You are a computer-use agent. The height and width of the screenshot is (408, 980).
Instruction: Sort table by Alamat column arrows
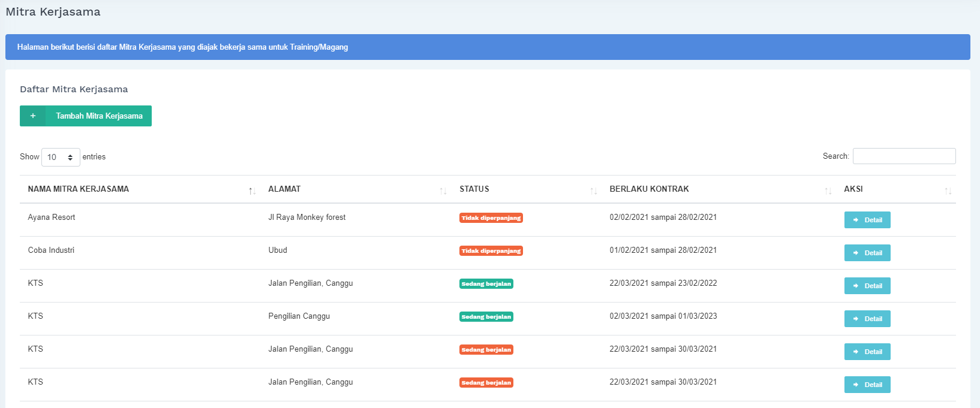point(443,191)
